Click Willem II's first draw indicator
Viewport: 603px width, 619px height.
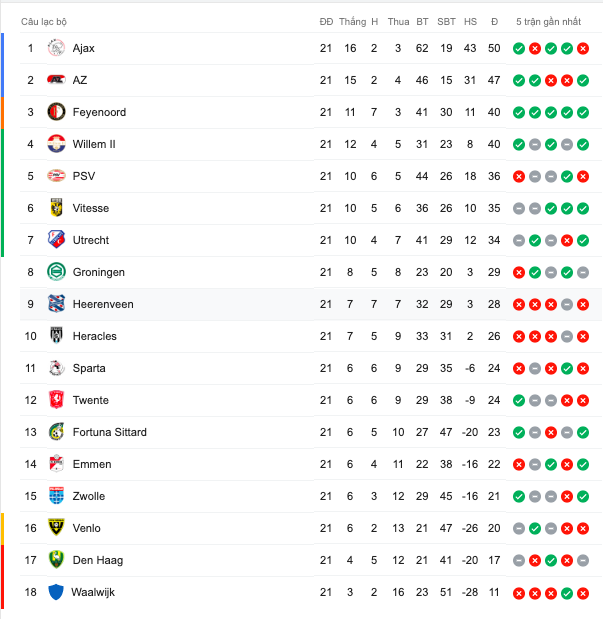click(535, 144)
